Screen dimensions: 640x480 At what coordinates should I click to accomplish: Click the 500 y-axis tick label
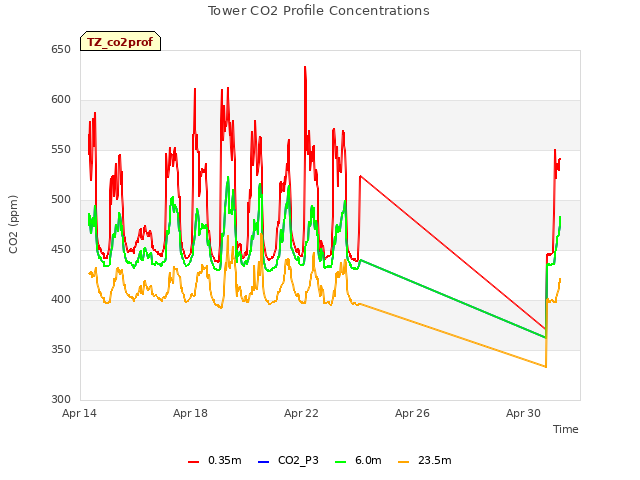[61, 200]
